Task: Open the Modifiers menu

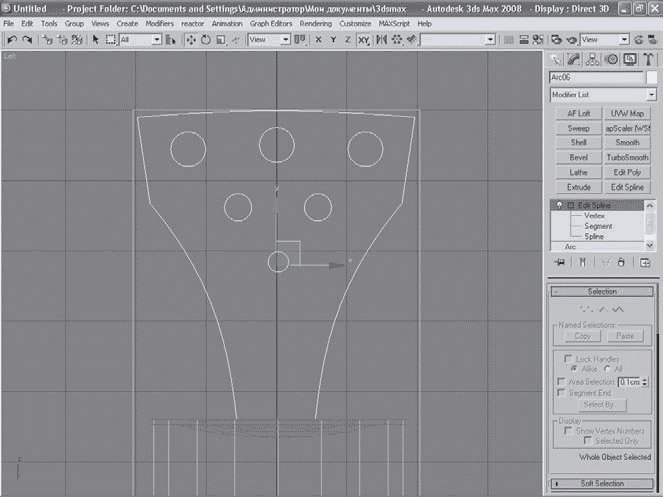Action: (x=159, y=22)
